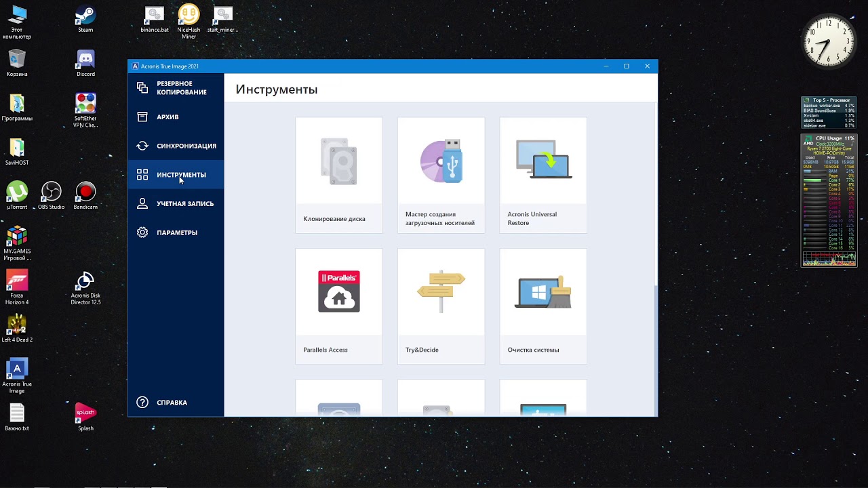This screenshot has width=868, height=488.
Task: Click the Try&Decide label
Action: (x=422, y=350)
